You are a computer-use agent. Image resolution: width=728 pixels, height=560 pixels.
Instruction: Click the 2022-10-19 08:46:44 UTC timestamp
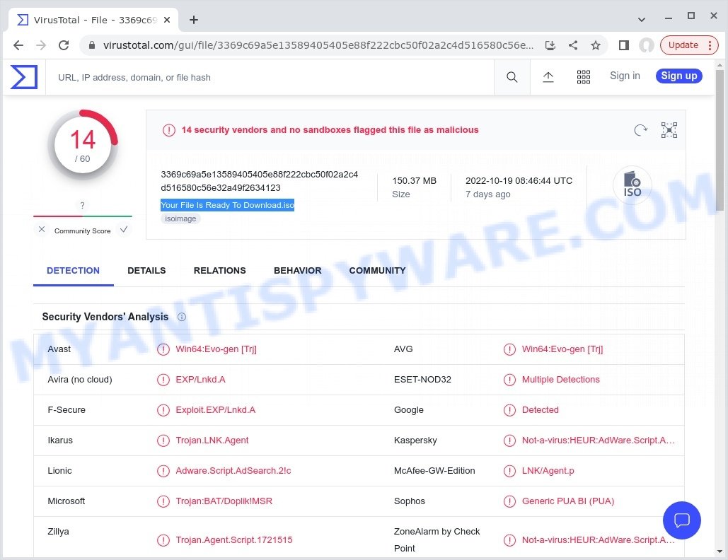point(519,180)
